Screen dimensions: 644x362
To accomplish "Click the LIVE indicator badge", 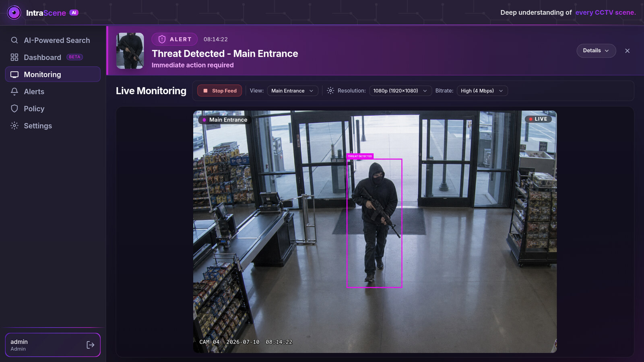I will click(x=538, y=119).
